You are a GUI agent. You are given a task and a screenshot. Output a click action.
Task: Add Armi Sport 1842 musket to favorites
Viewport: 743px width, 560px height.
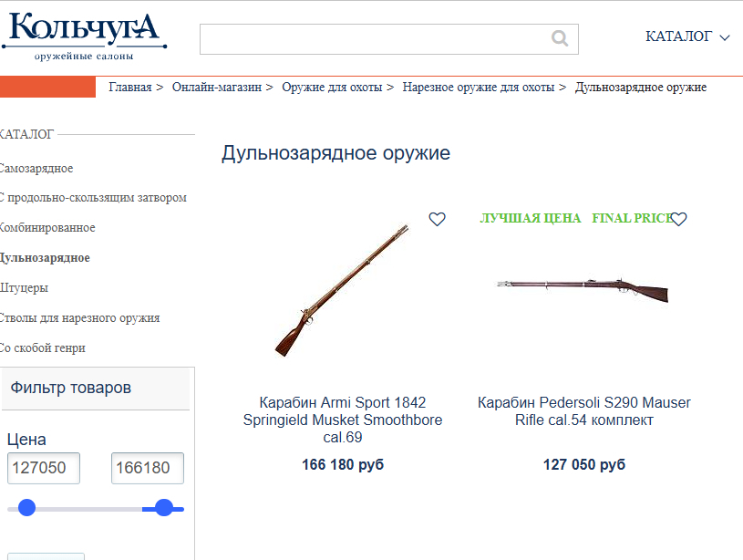437,219
